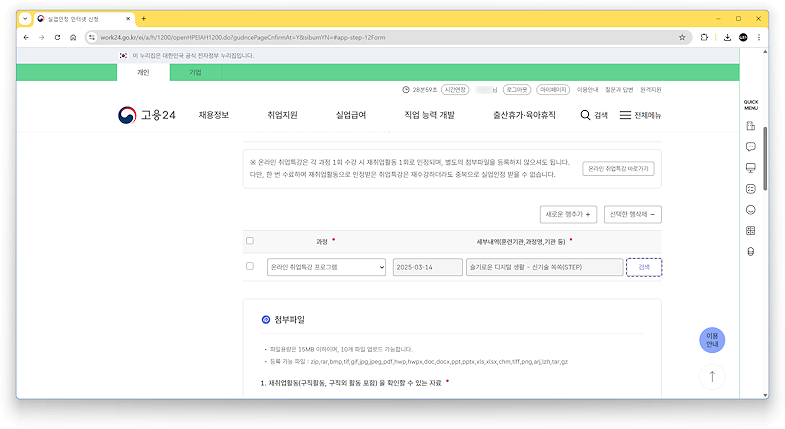Open the 원격지원 link
785x429 pixels.
click(651, 90)
